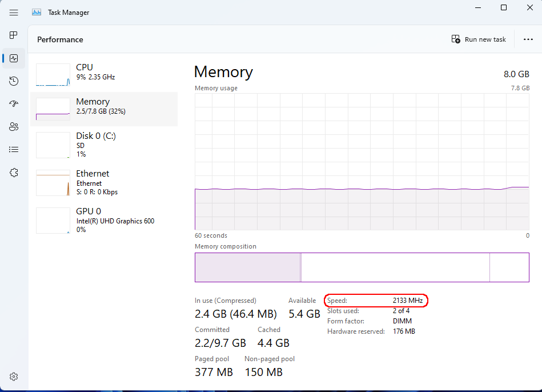
Task: Select the Ethernet performance item
Action: (x=104, y=182)
